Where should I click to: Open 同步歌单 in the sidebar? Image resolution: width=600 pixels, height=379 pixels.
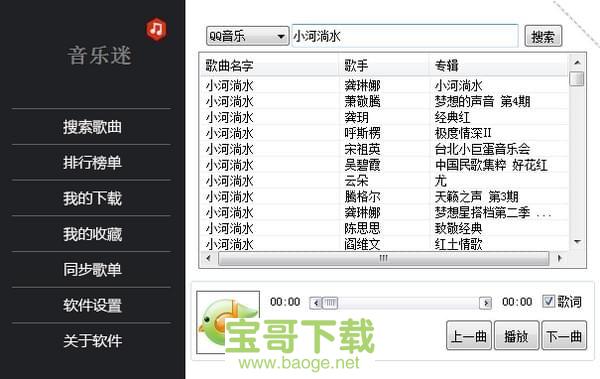[x=92, y=270]
